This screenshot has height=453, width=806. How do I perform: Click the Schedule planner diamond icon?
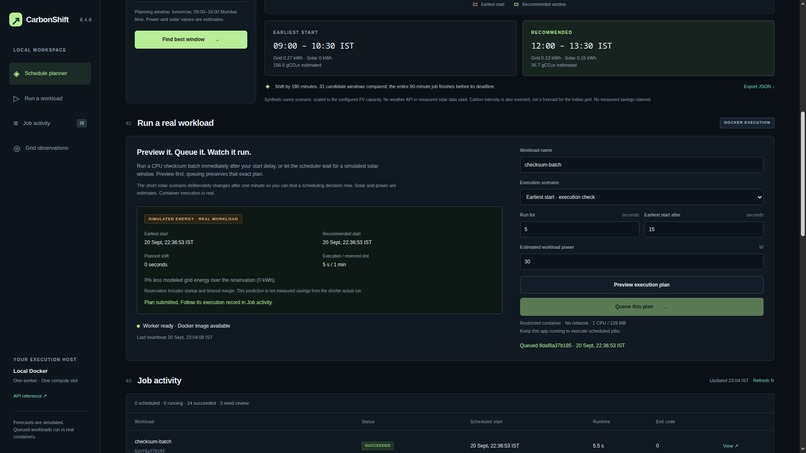pos(16,74)
